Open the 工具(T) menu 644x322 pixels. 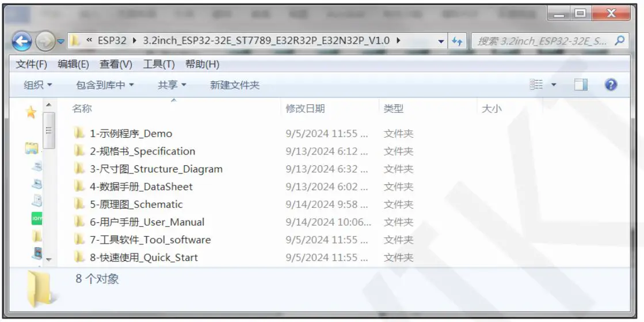point(158,64)
